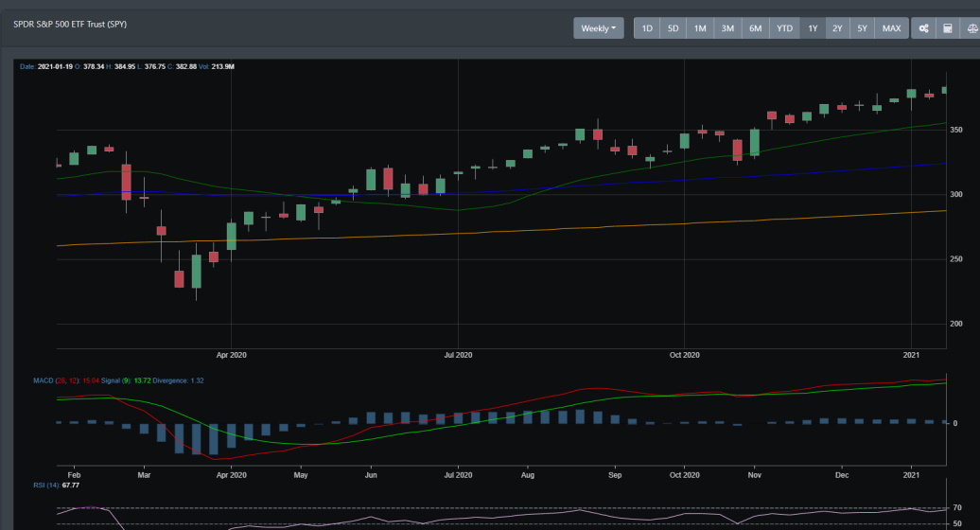Click SPDR S&P 500 ETF Trust (SPY) title
The width and height of the screenshot is (980, 530).
[x=70, y=25]
